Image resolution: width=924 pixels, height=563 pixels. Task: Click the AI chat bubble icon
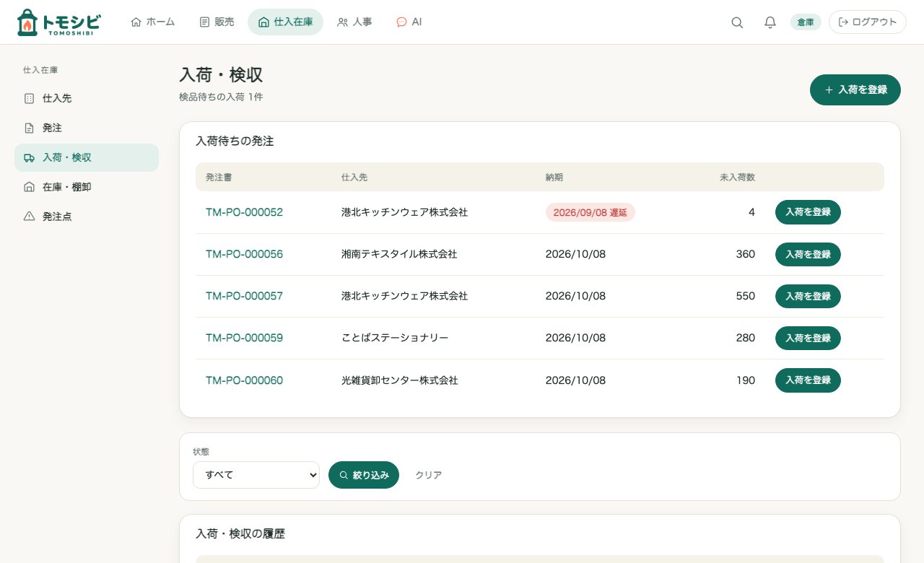coord(401,22)
